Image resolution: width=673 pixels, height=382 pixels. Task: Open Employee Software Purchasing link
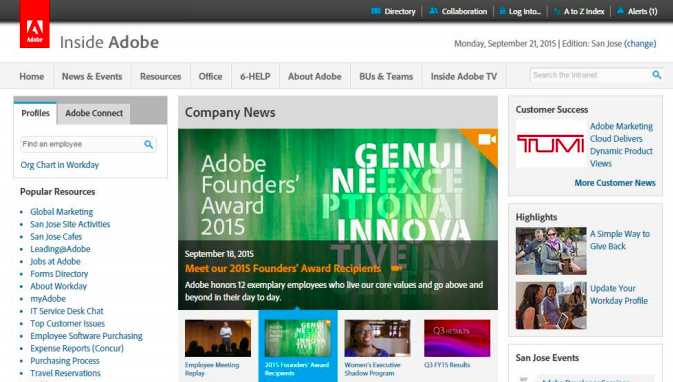click(86, 336)
